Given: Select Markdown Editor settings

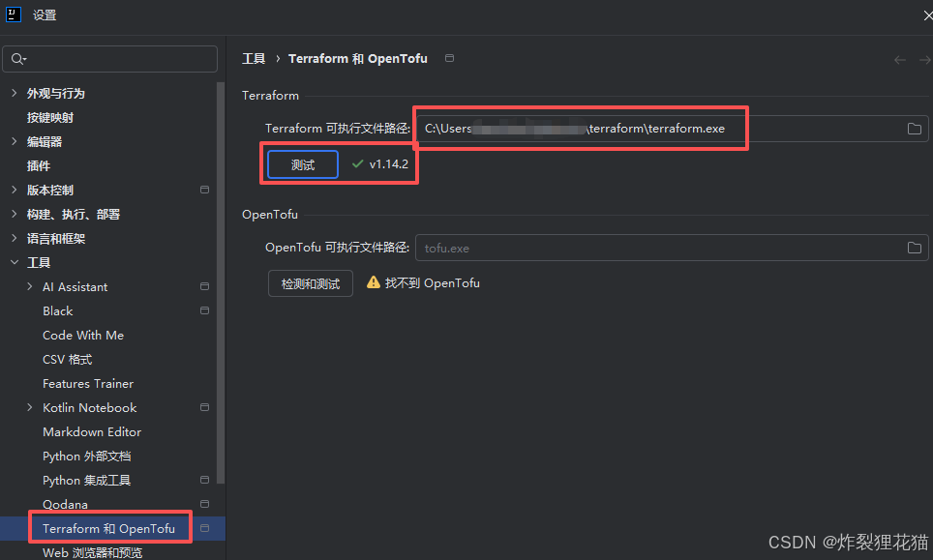Looking at the screenshot, I should click(92, 432).
